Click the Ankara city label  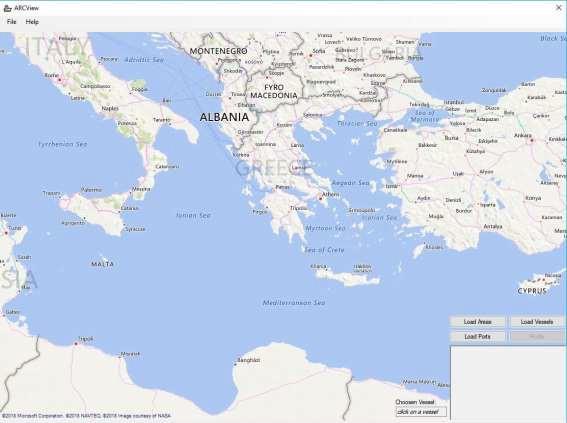pyautogui.click(x=523, y=136)
